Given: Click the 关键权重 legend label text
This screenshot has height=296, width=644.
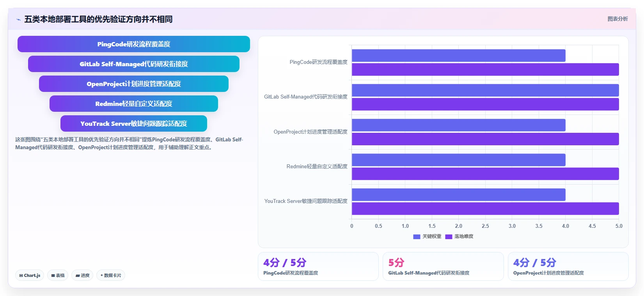Looking at the screenshot, I should click(432, 236).
